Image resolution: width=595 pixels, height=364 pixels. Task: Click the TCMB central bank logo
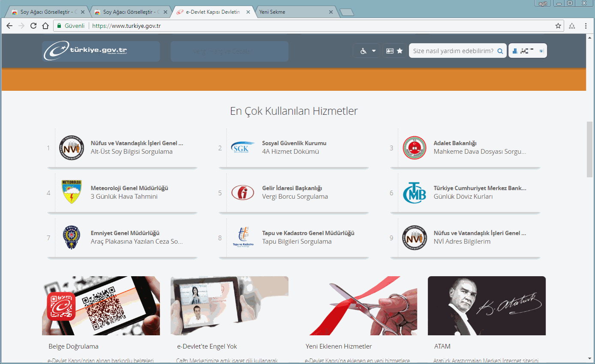coord(415,192)
